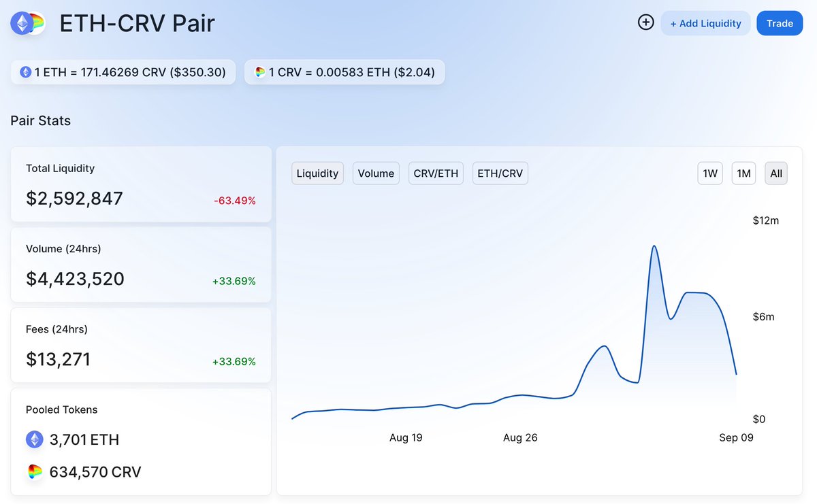Click the CRV token icon in Pooled Tokens

35,471
